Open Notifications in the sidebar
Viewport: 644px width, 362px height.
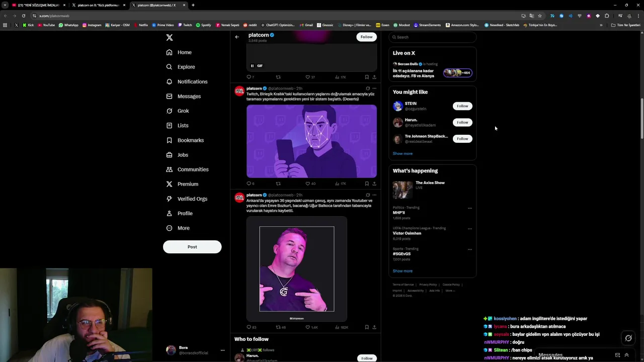[x=186, y=81]
